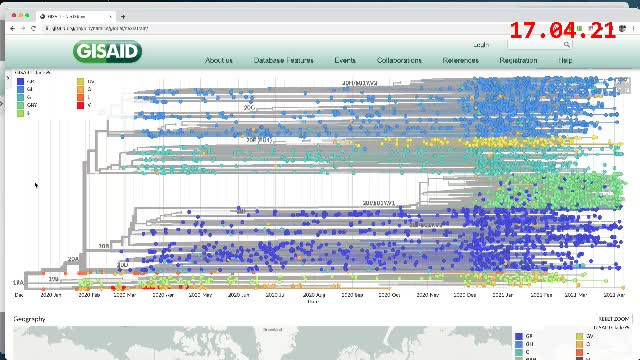Screen dimensions: 640x360
Task: Open the Database Features menu
Action: [x=284, y=60]
